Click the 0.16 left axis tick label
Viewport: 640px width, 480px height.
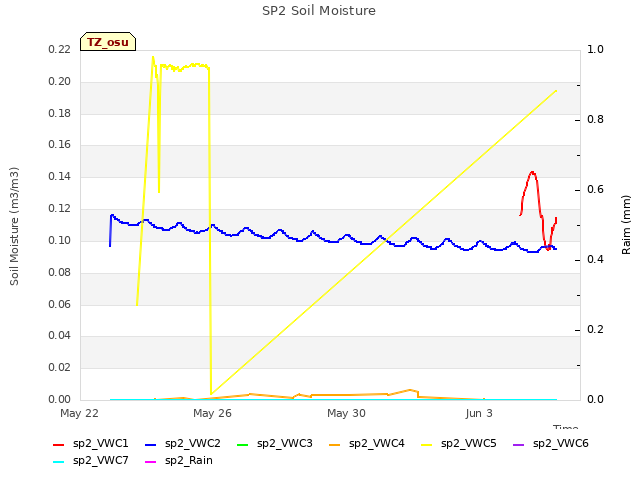60,145
